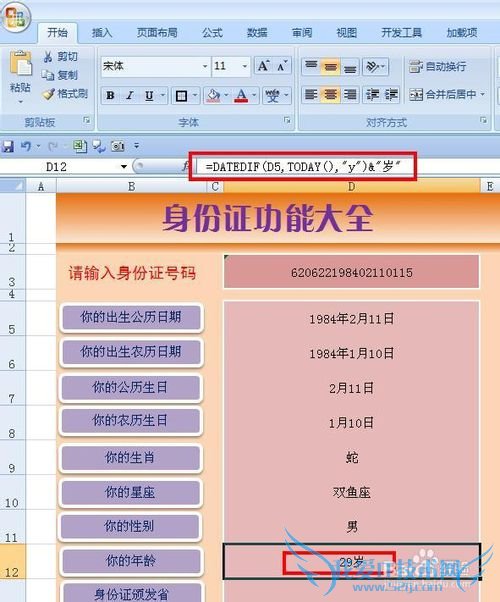Align text left
This screenshot has width=500, height=602.
point(311,94)
